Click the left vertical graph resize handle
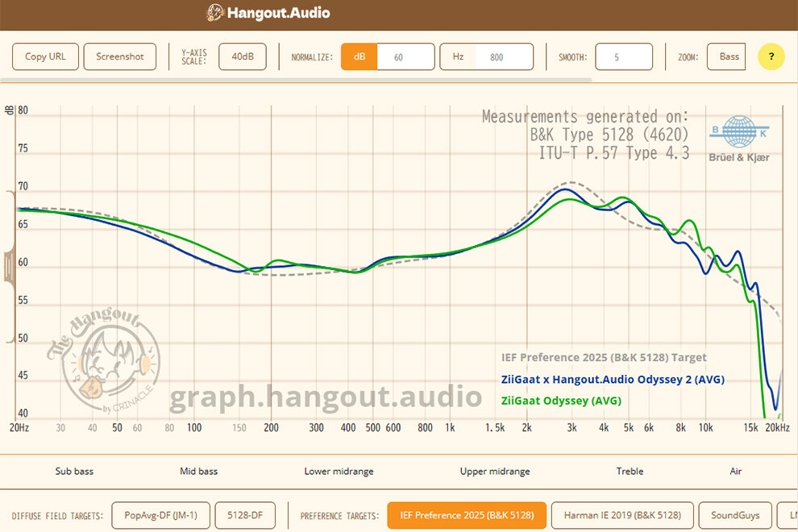Screen dimensions: 798x532 9,266
